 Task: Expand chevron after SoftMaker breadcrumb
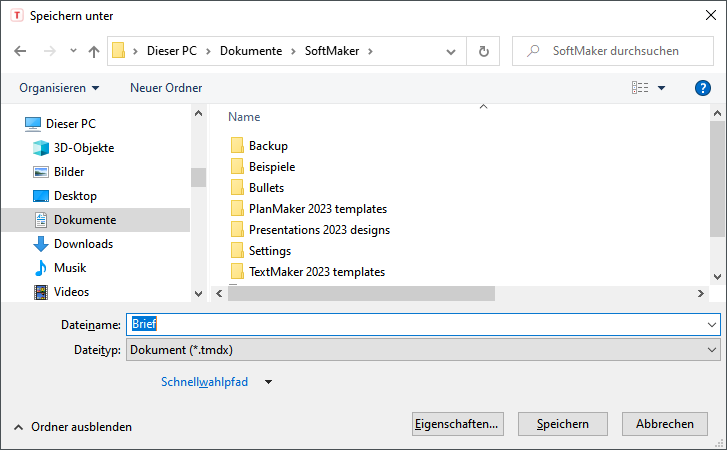tap(370, 51)
